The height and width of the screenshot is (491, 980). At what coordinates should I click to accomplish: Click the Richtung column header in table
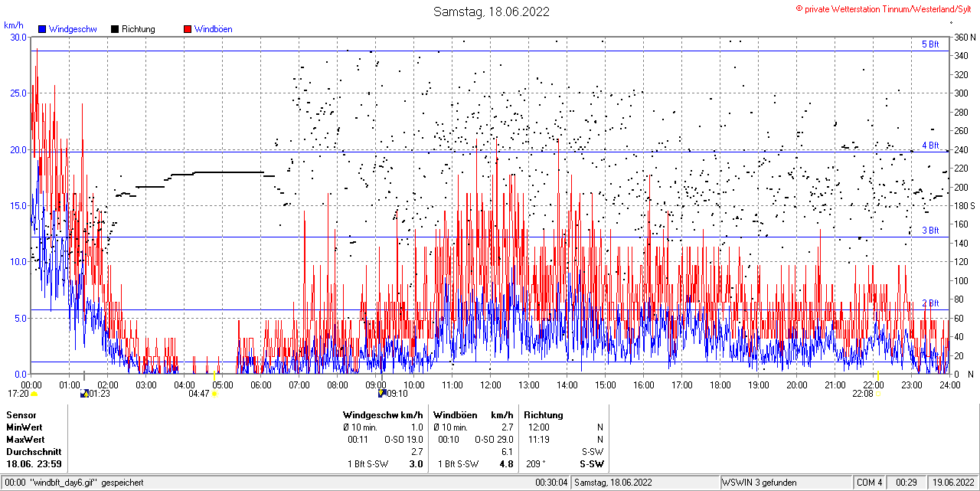(544, 415)
